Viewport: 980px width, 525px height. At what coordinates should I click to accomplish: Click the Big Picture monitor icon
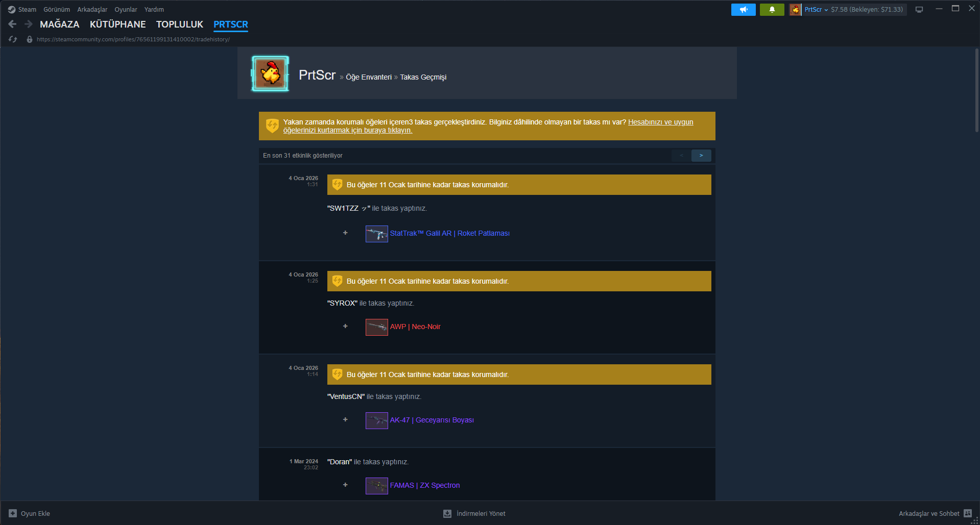[x=919, y=10]
